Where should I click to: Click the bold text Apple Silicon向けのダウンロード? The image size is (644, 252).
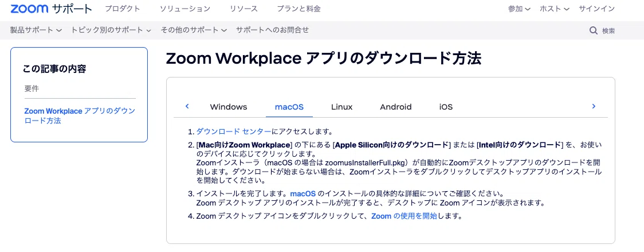coord(391,145)
